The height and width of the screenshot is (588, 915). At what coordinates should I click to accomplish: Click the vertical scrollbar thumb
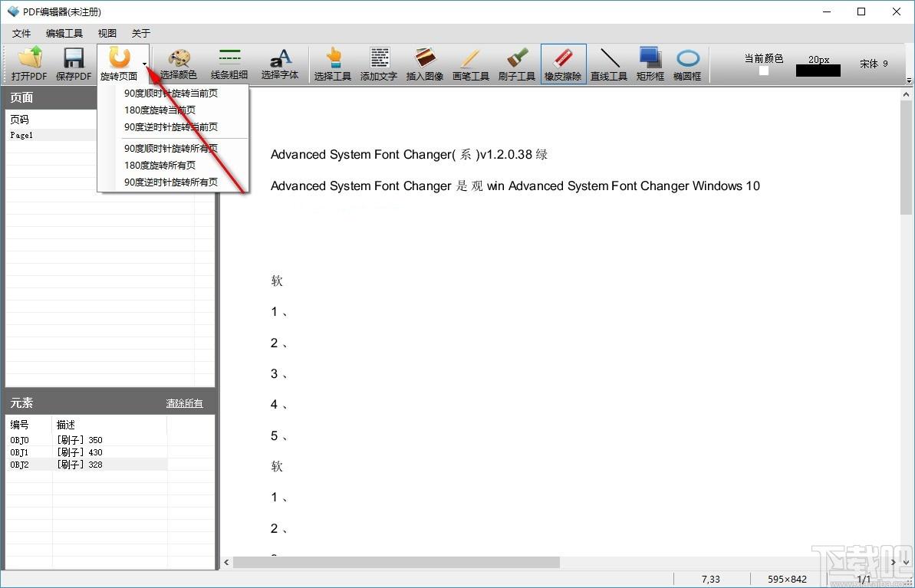(x=907, y=157)
